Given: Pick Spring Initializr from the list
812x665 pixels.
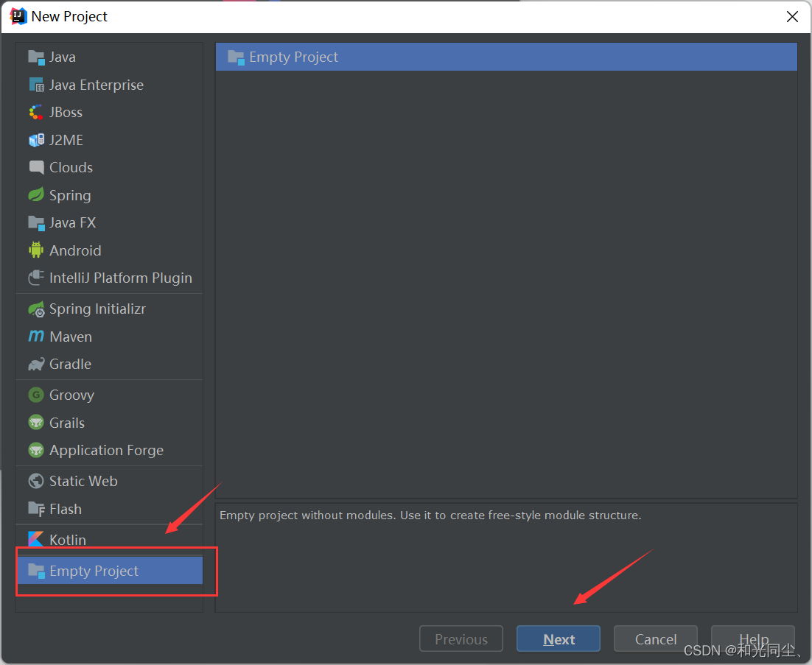Looking at the screenshot, I should (x=109, y=309).
